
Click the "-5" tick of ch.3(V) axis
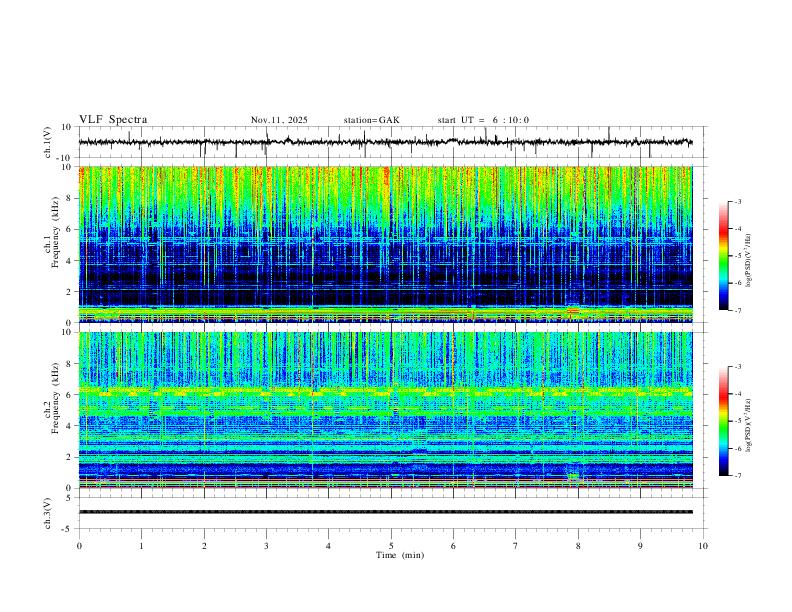coord(68,529)
